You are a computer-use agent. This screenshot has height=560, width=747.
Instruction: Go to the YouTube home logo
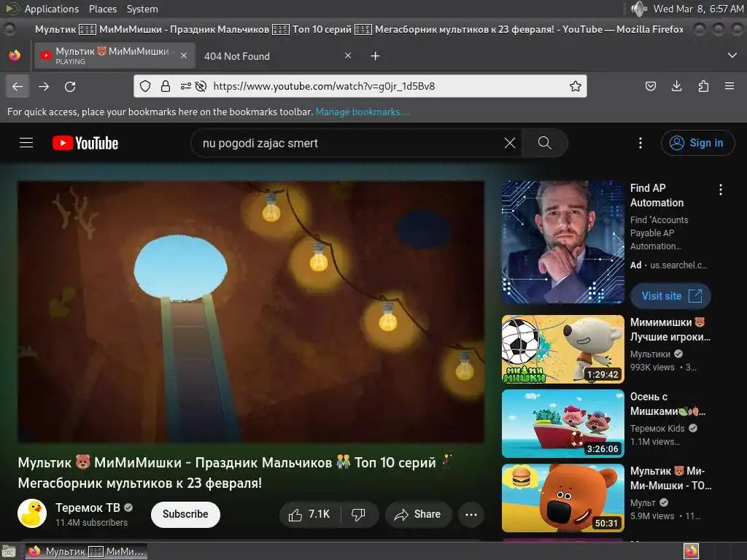85,143
